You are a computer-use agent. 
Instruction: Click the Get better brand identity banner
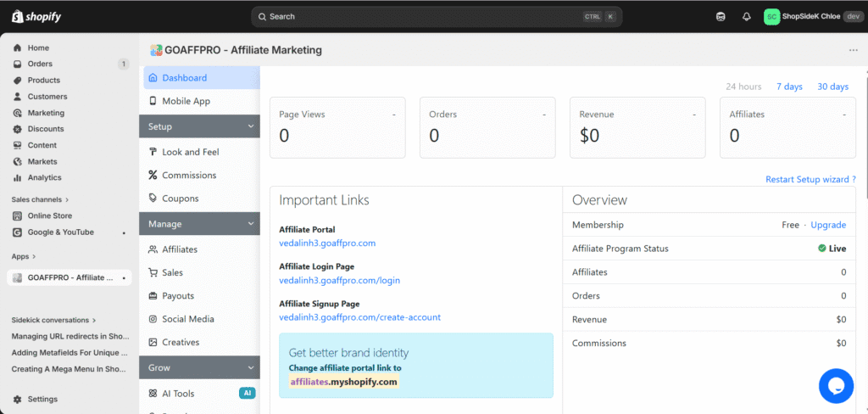pos(415,366)
